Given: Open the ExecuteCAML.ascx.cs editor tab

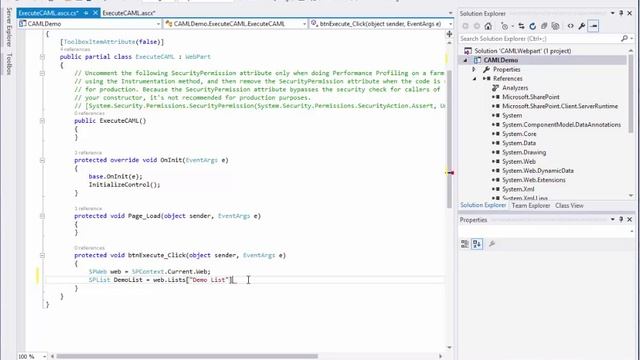Looking at the screenshot, I should [x=49, y=13].
